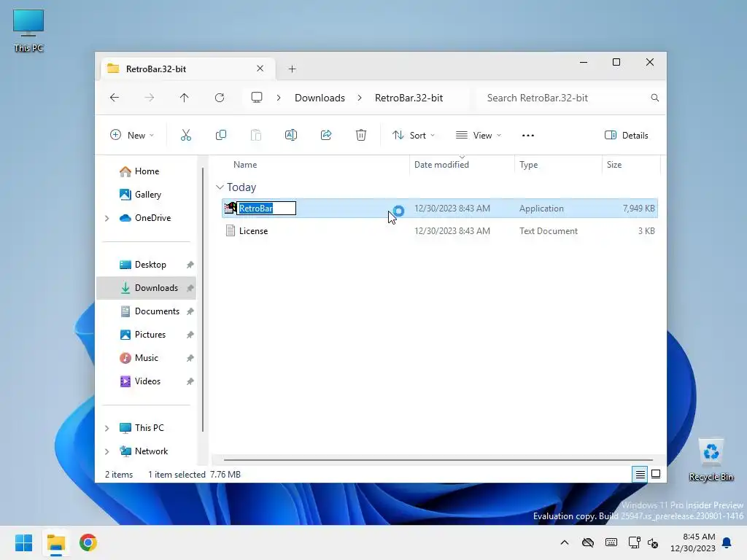Click the horizontal scrollbar in file list
The image size is (747, 560).
[438, 460]
